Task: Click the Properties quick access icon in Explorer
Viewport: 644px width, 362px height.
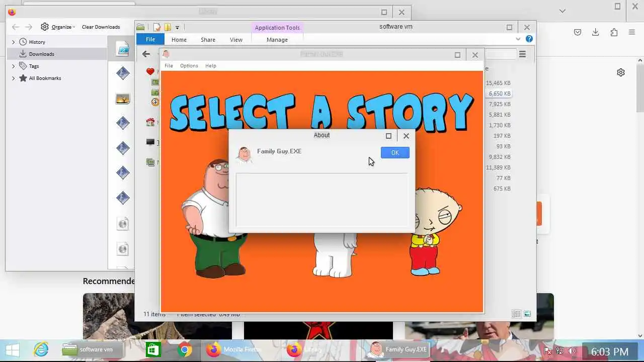Action: click(157, 27)
